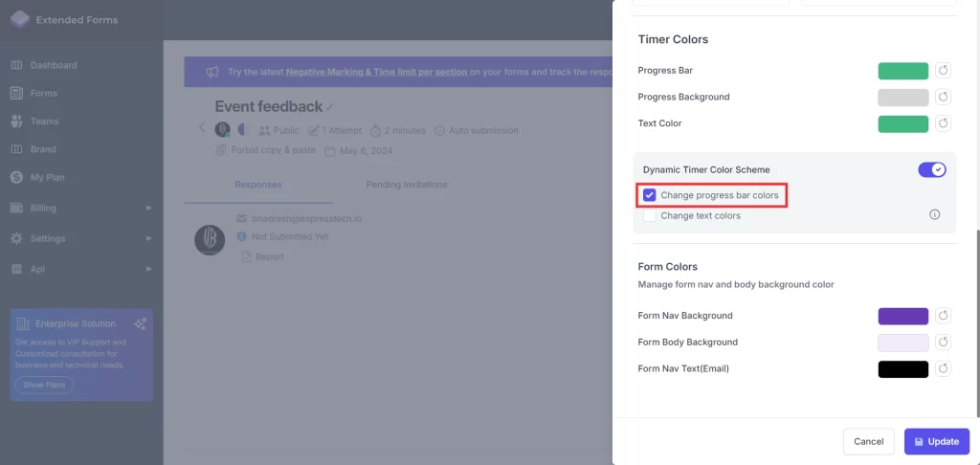Open Progress Background gray swatch
The width and height of the screenshot is (980, 465).
[903, 97]
